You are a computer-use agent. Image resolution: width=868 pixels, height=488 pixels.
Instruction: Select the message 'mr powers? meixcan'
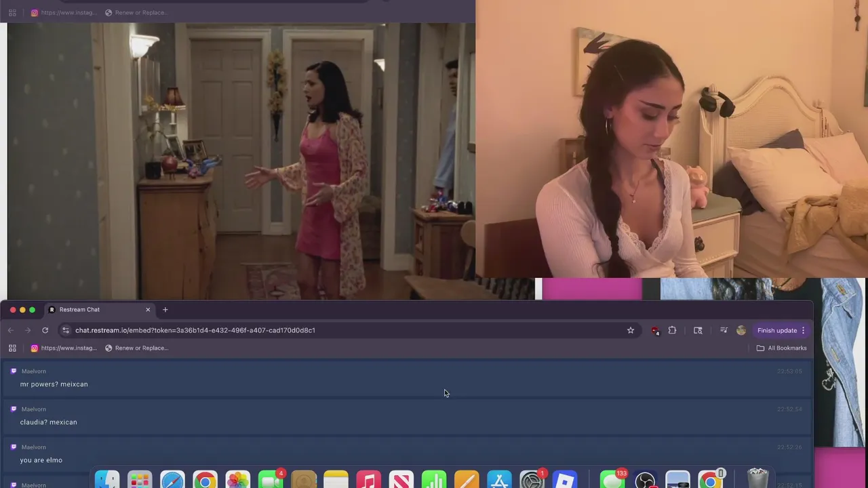pos(54,384)
